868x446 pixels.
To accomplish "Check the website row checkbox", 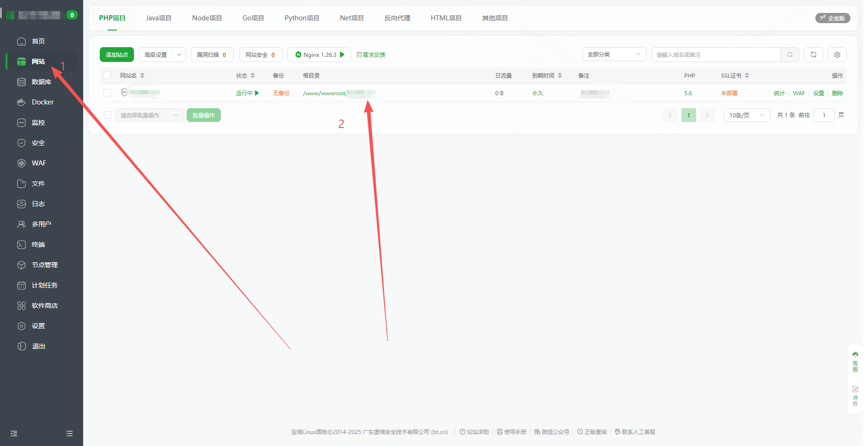I will coord(107,93).
